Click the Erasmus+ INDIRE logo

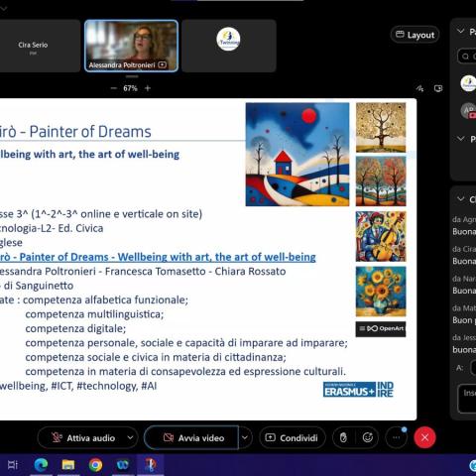point(358,390)
